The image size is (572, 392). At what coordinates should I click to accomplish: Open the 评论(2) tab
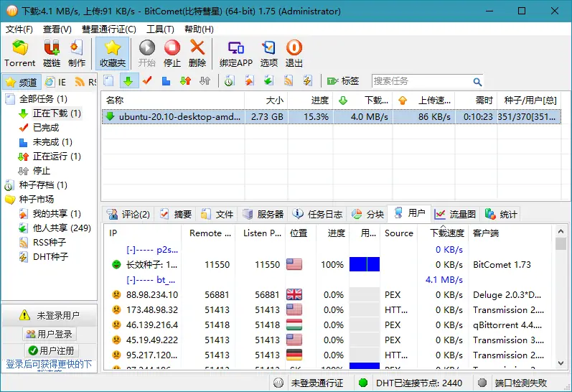128,214
